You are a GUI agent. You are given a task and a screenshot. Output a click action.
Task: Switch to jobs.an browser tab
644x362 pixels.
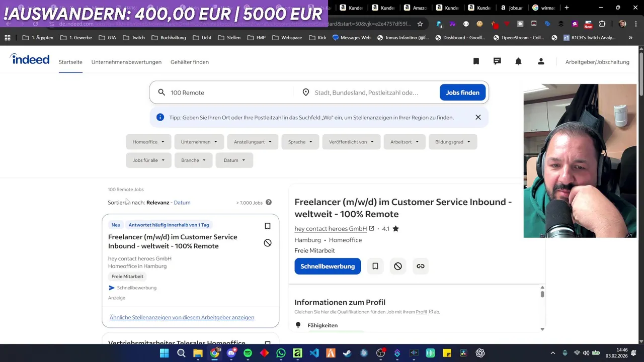(512, 8)
